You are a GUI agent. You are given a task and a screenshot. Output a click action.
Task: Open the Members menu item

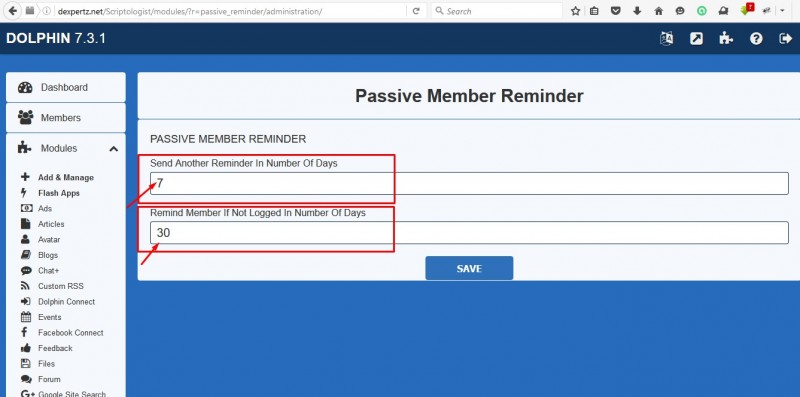click(66, 117)
